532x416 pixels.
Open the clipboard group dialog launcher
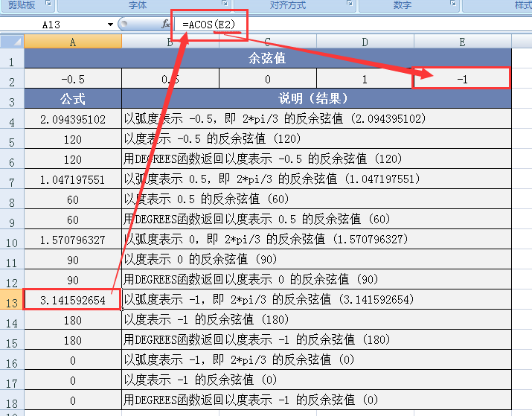(x=48, y=4)
